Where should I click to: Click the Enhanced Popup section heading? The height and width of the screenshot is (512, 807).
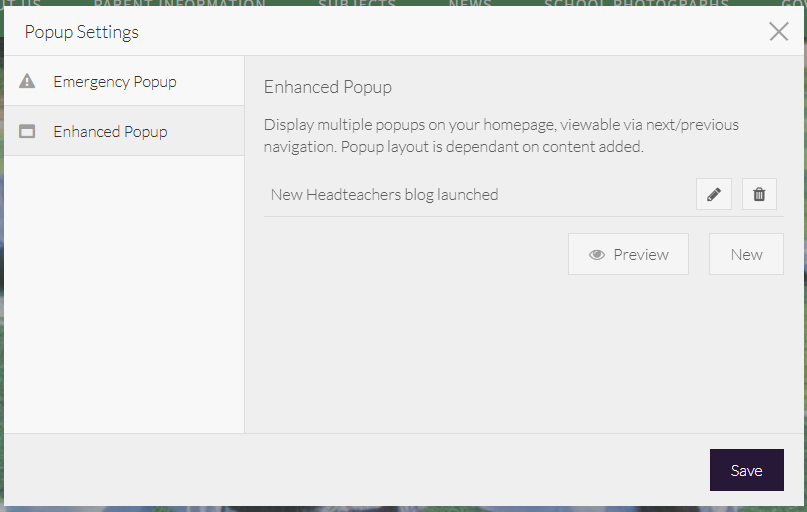click(x=328, y=87)
